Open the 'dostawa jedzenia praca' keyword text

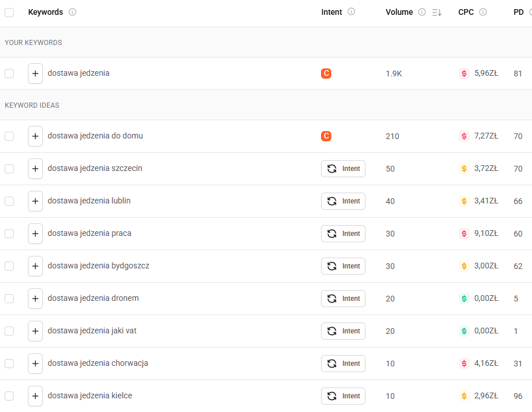pos(90,234)
